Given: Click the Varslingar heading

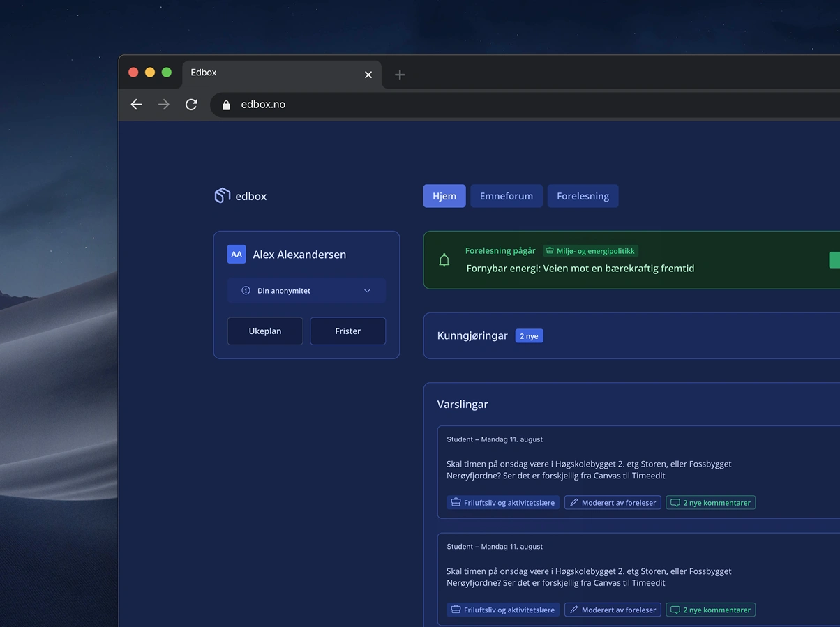Looking at the screenshot, I should coord(463,405).
